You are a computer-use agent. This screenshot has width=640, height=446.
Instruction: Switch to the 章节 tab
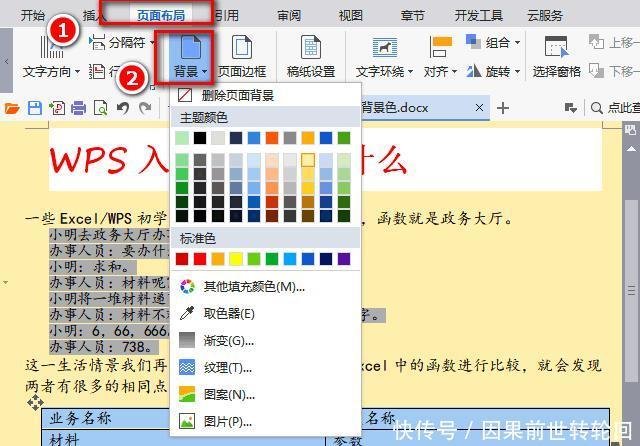click(413, 16)
